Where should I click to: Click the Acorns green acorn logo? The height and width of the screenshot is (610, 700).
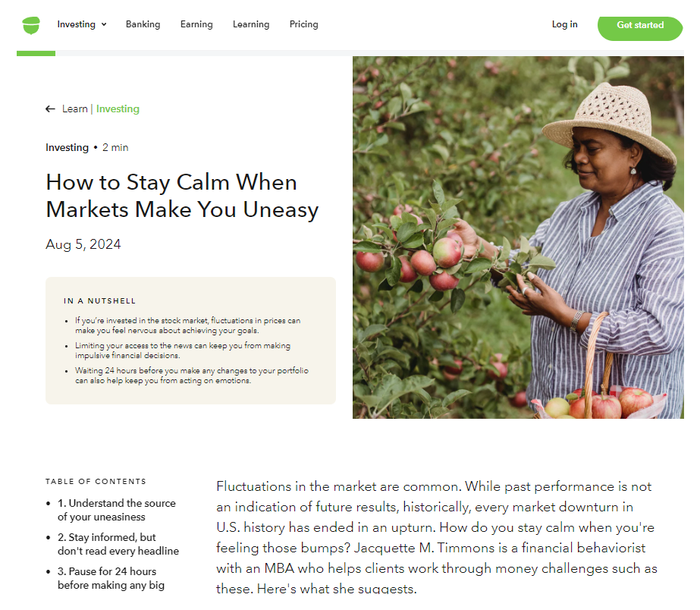pyautogui.click(x=31, y=25)
